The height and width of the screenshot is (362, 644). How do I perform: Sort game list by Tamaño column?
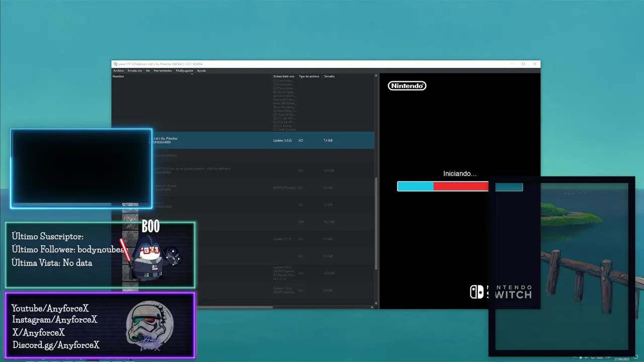pos(329,76)
